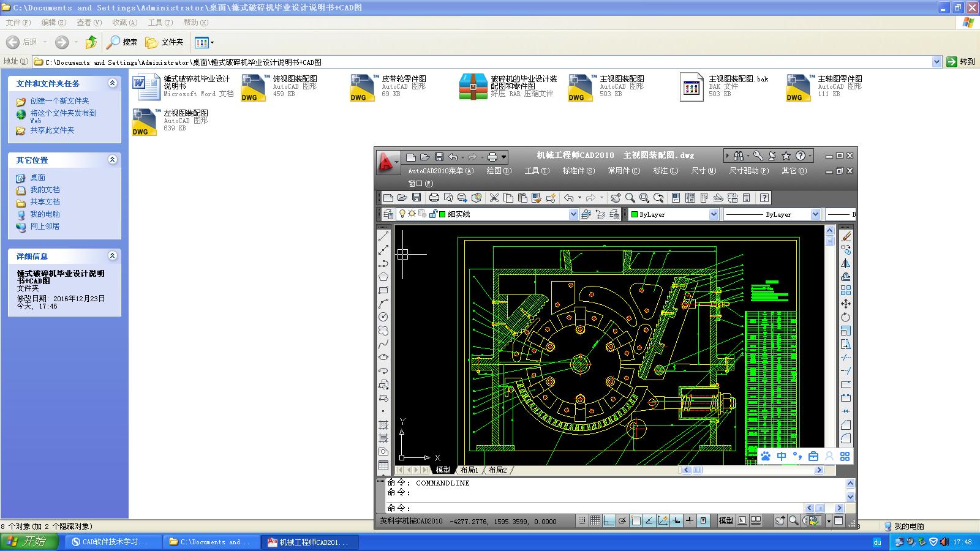The image size is (980, 551).
Task: Open a drawing with the Open file icon
Action: pos(402,198)
